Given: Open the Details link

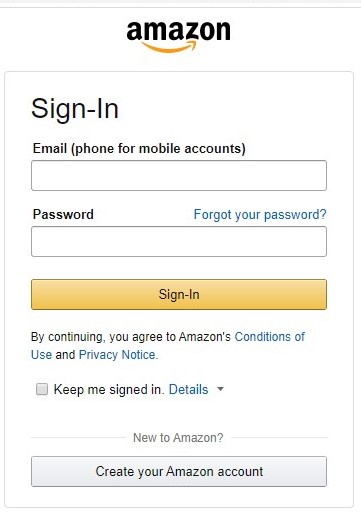Looking at the screenshot, I should [188, 389].
